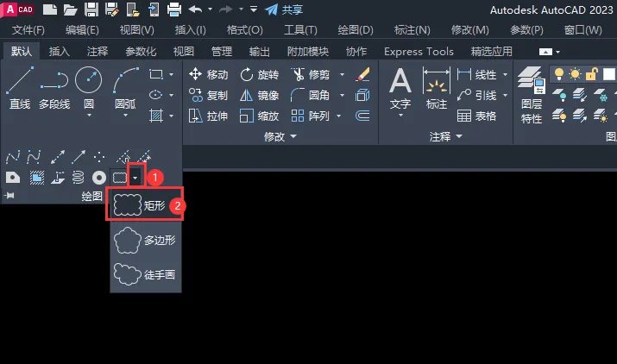This screenshot has width=617, height=364.
Task: Click the white layer color swatch
Action: click(x=609, y=75)
